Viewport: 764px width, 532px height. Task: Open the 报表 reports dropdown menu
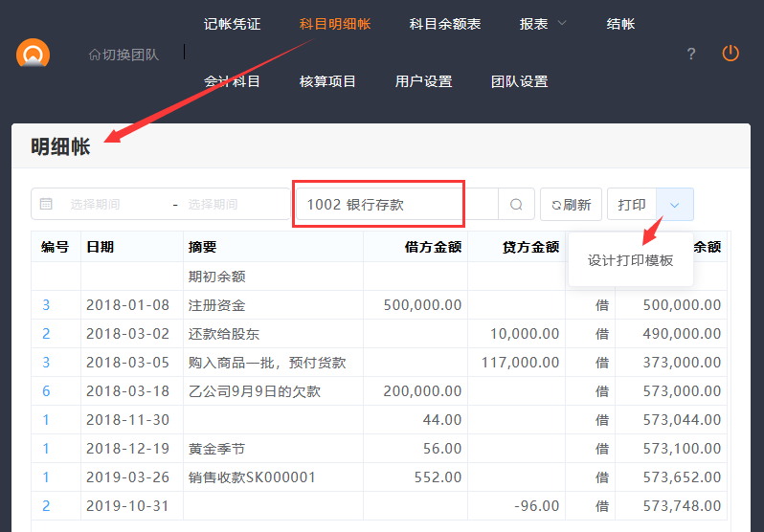543,24
